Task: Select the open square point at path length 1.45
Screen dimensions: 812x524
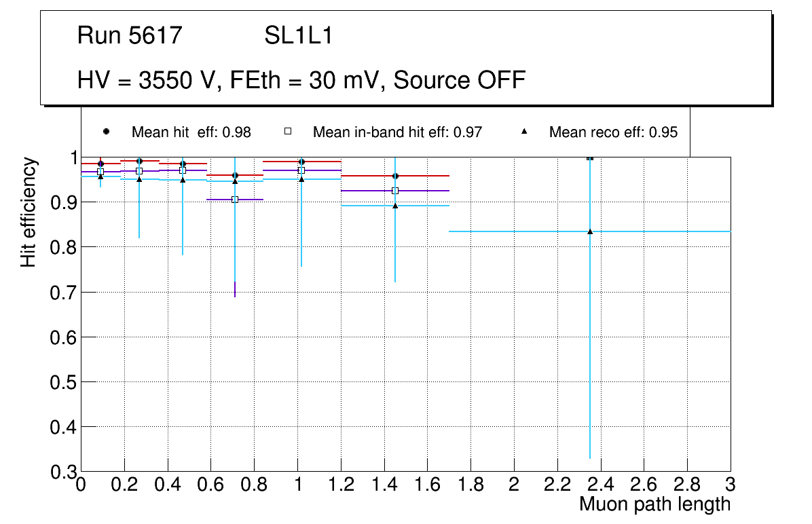Action: 395,191
